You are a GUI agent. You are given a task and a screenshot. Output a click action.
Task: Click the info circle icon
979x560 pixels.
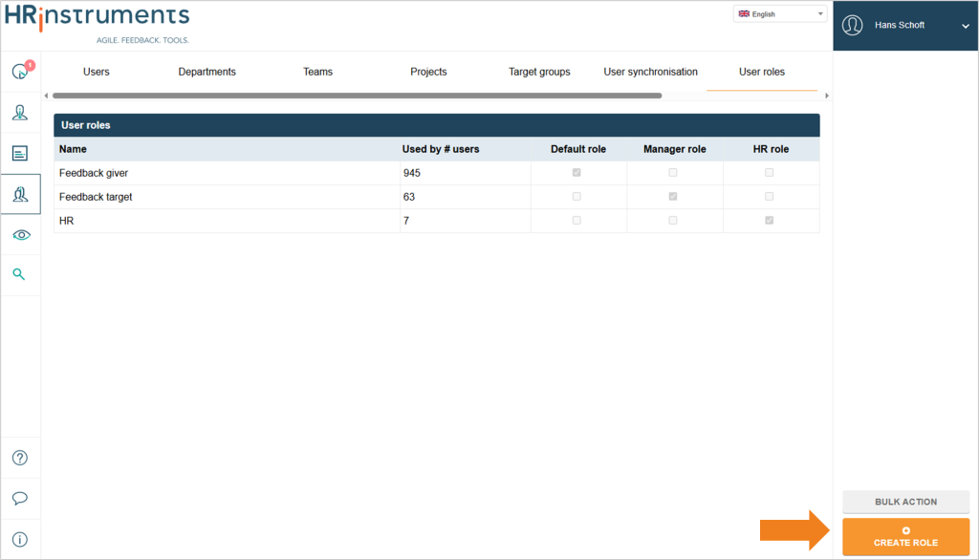point(20,539)
